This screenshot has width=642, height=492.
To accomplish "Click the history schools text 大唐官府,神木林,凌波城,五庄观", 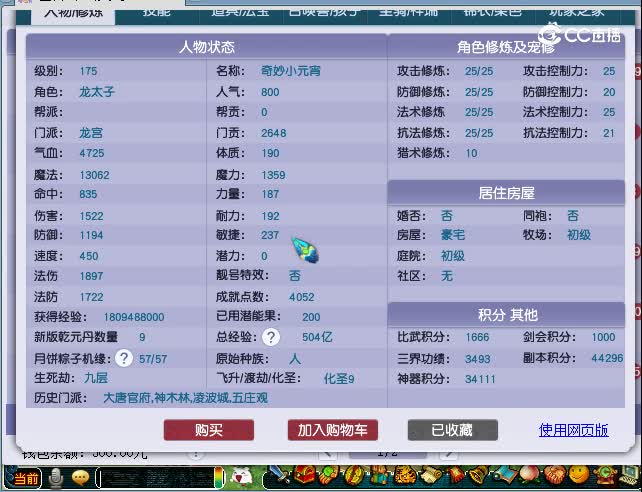I will [x=185, y=398].
